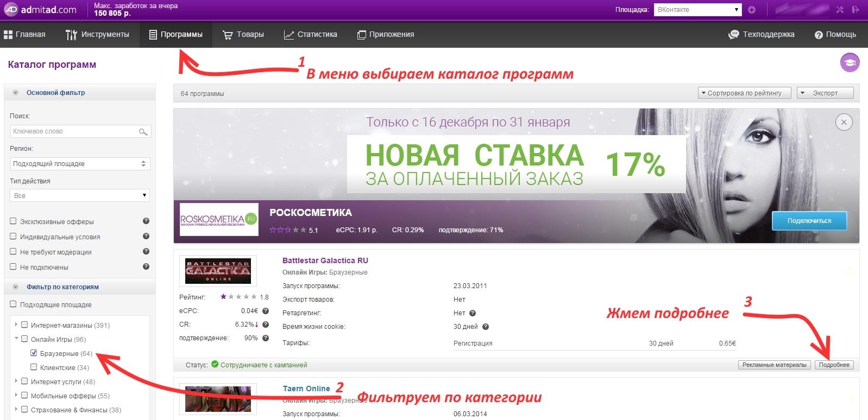Click the logout door icon
The image size is (868, 420).
856,10
